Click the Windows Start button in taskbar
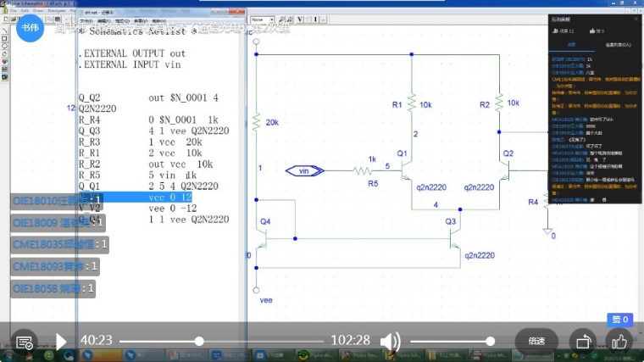Screen dimensions: 644x362 coord(9,354)
